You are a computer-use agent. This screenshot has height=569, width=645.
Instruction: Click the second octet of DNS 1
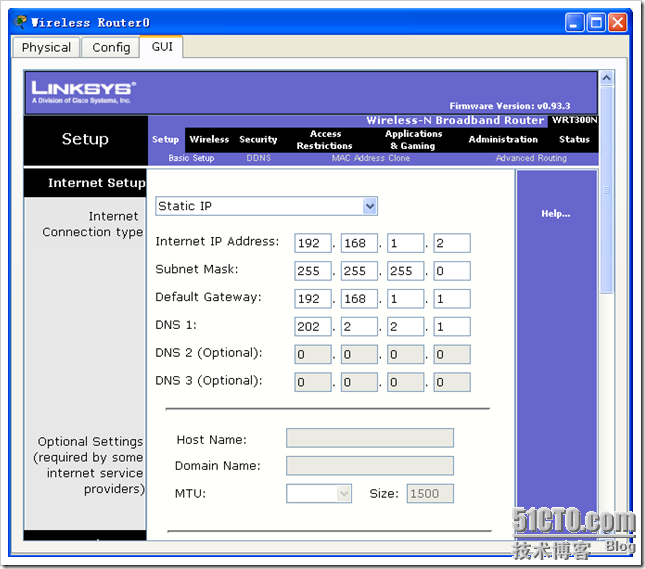pos(359,327)
